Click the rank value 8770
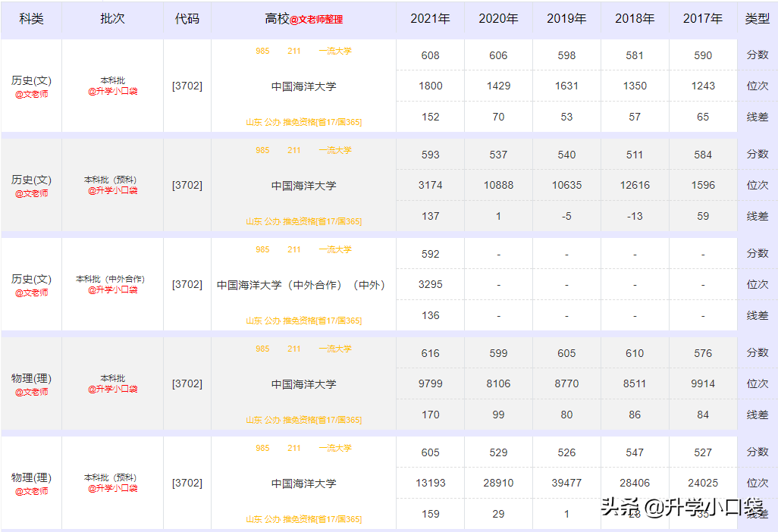This screenshot has width=778, height=532. tap(566, 383)
